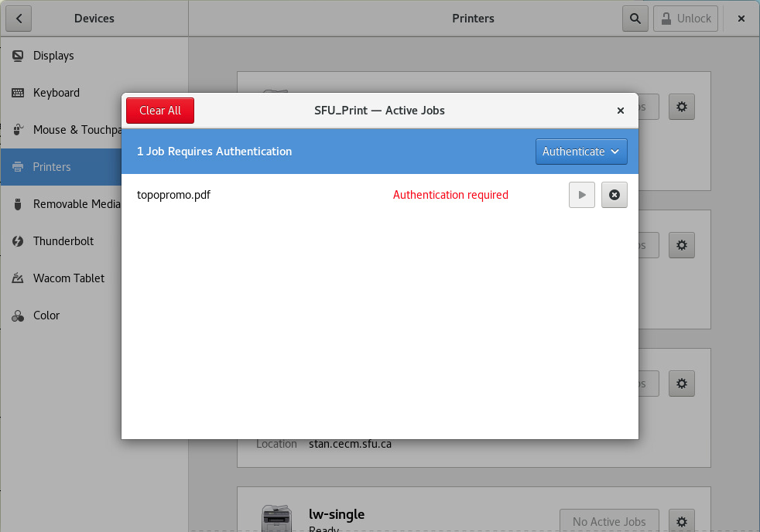The image size is (760, 532).
Task: Click the Unlock button in header
Action: (x=685, y=19)
